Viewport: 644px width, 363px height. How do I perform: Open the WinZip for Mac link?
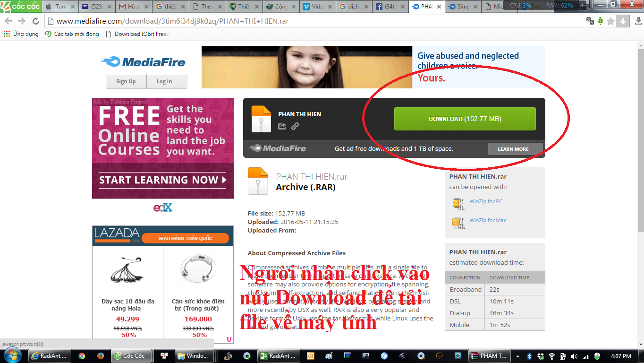488,220
